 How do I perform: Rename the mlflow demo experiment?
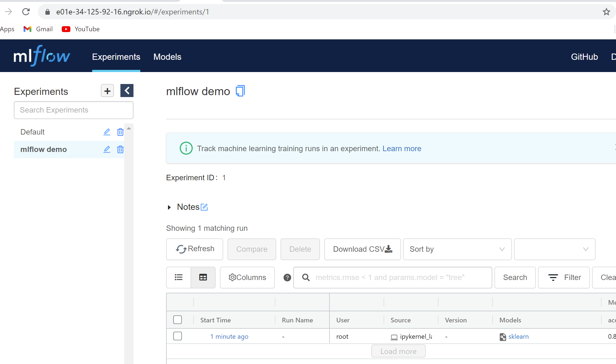[x=107, y=150]
